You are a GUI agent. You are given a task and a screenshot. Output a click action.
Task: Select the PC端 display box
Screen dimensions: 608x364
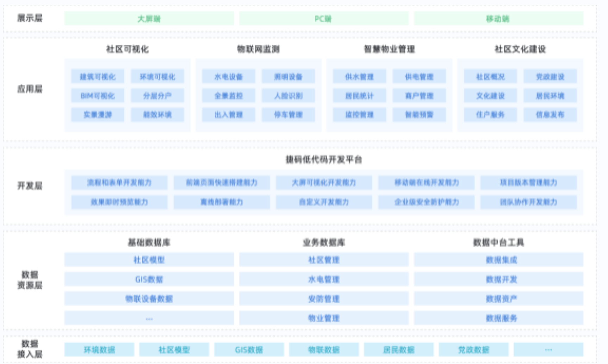click(x=324, y=19)
